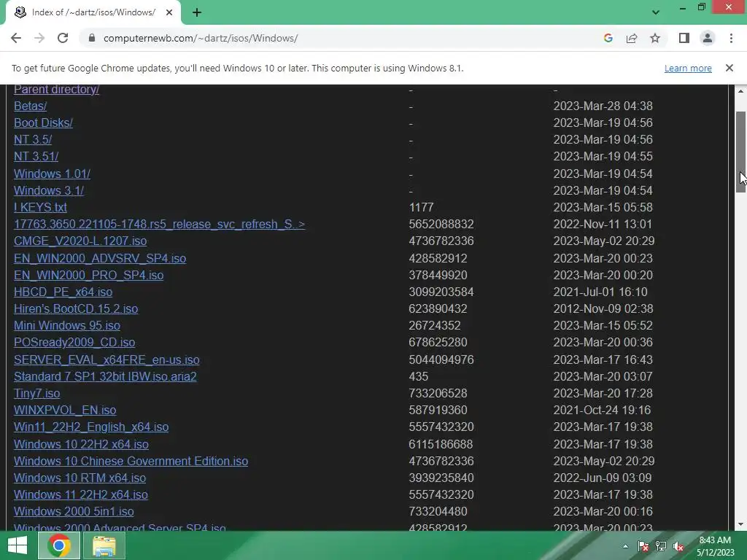
Task: Download CMGE_V2020-L.1207.iso
Action: pyautogui.click(x=80, y=241)
